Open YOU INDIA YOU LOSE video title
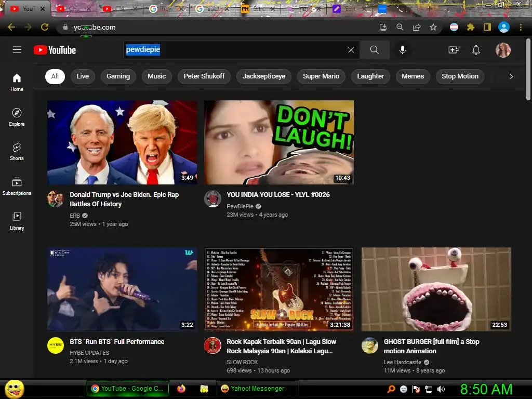Image resolution: width=532 pixels, height=399 pixels. tap(278, 195)
